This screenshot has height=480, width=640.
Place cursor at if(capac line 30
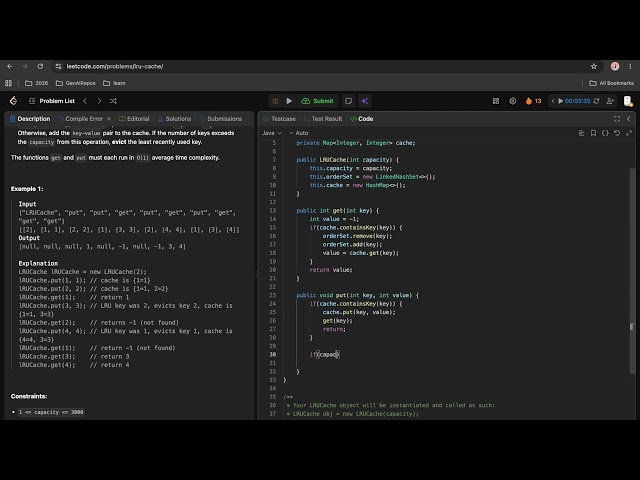324,354
